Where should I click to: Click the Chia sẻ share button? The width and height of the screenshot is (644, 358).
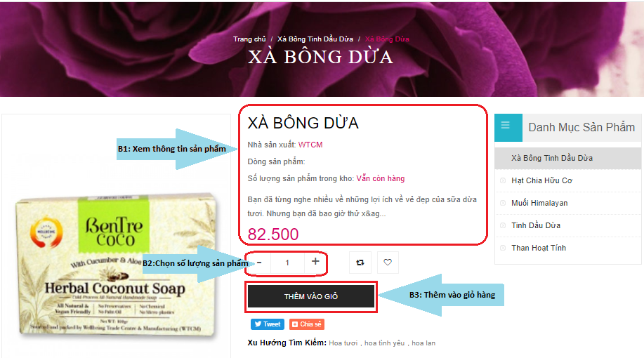tap(307, 324)
